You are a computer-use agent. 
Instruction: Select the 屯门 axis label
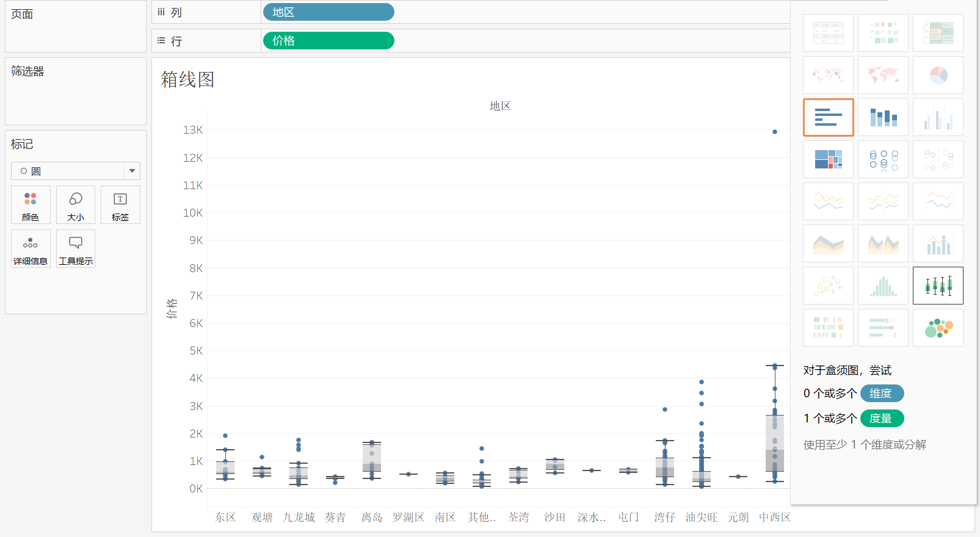pos(628,517)
